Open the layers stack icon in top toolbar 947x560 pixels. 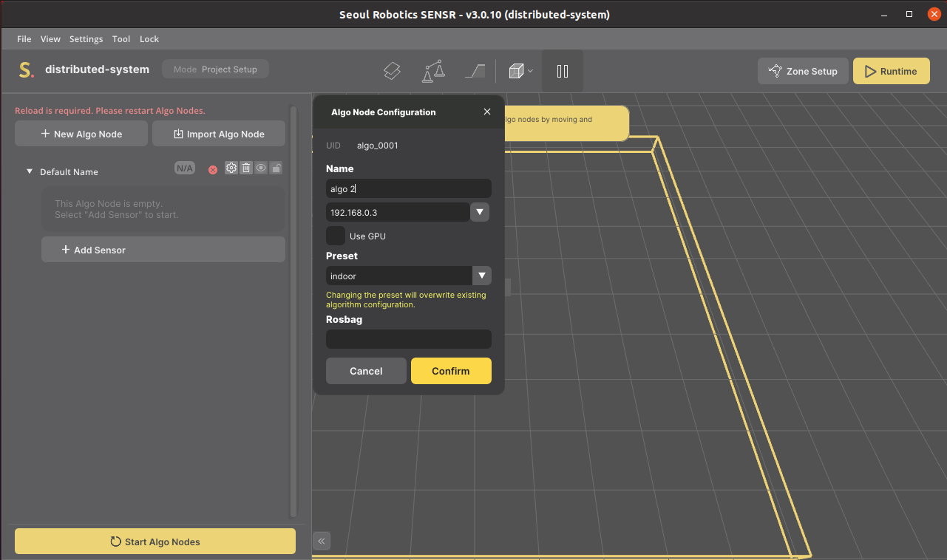click(x=392, y=71)
